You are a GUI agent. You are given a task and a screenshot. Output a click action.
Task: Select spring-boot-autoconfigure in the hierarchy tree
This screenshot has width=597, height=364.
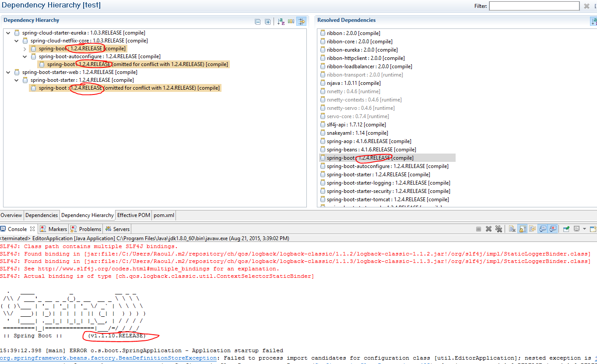95,56
